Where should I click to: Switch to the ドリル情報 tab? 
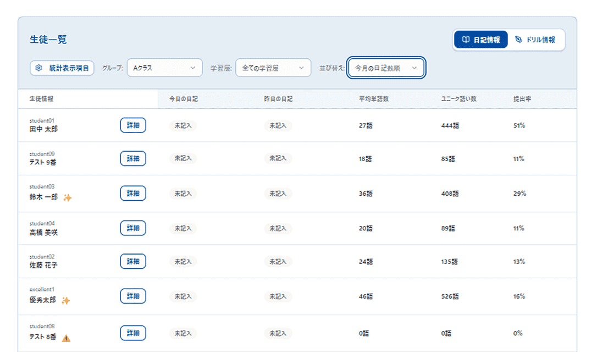click(535, 40)
